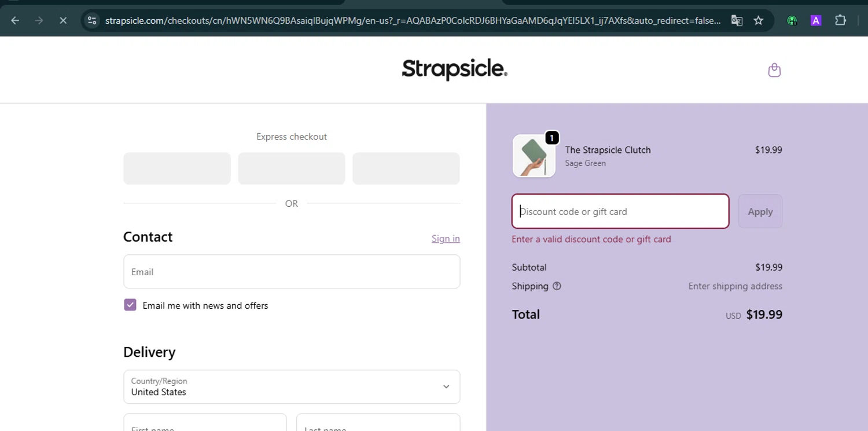Open the shopping bag cart icon

(x=774, y=70)
